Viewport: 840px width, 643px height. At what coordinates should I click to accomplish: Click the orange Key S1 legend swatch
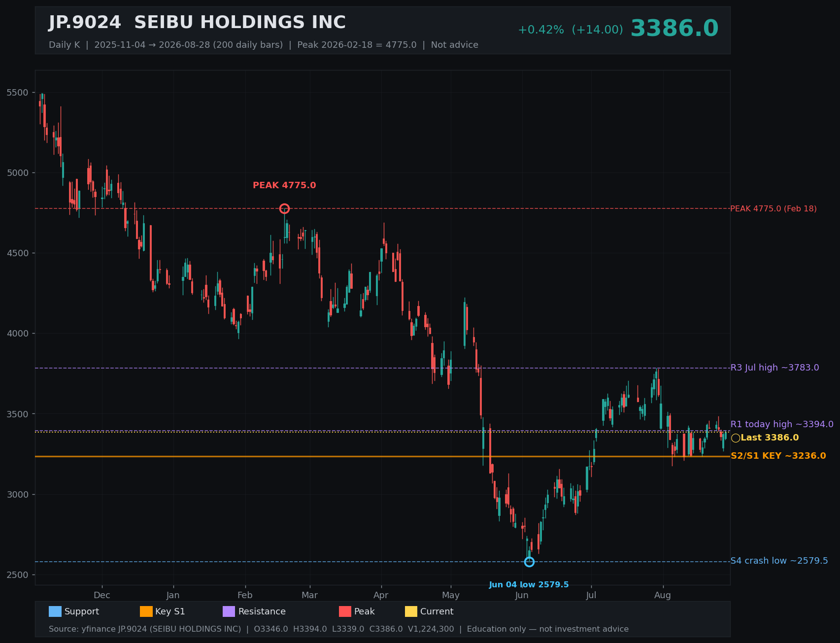click(146, 611)
